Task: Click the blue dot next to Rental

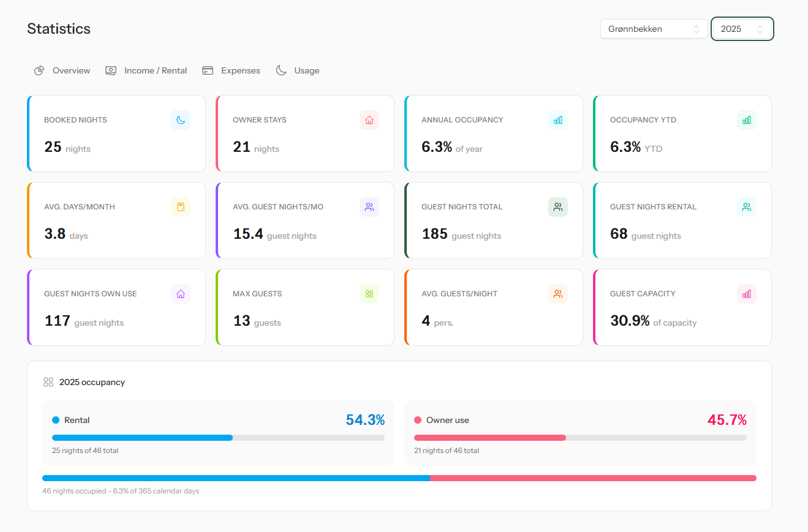Action: 56,420
